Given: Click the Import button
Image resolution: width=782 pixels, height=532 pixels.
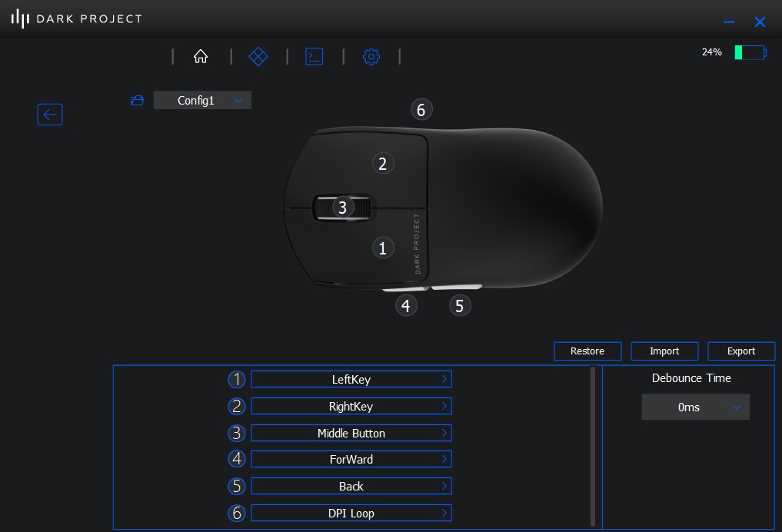Looking at the screenshot, I should tap(664, 351).
